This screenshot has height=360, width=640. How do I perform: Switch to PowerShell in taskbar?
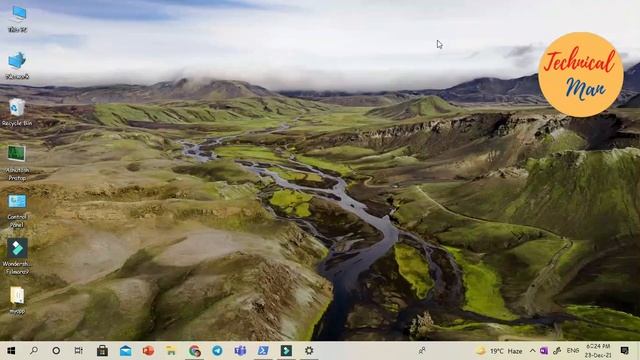coord(263,351)
